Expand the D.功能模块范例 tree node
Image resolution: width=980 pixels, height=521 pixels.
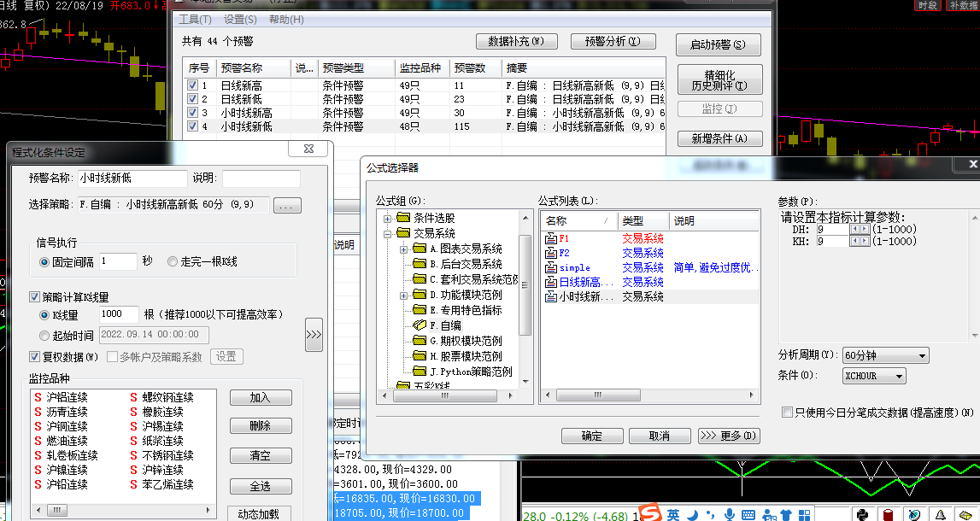[x=404, y=296]
